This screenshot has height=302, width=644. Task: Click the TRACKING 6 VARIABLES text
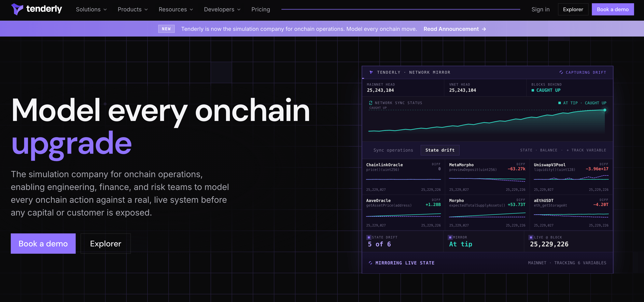coord(580,263)
